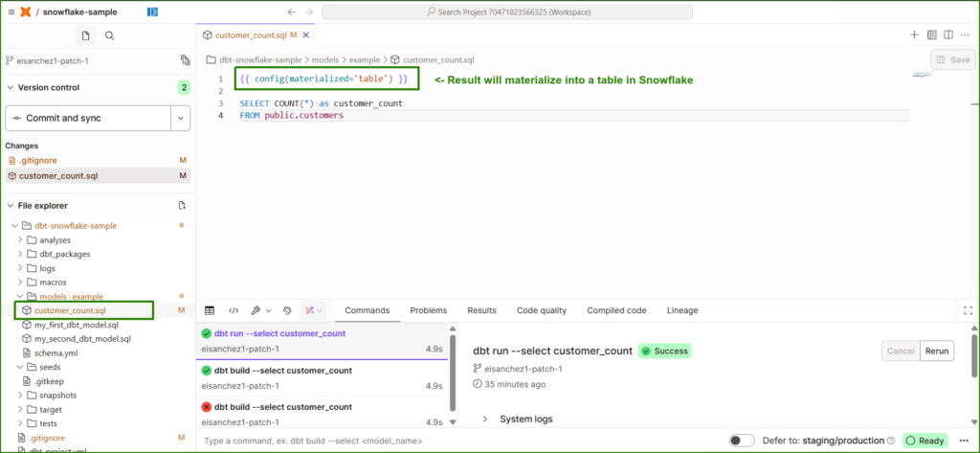Open the status bar ellipsis menu
Viewport: 980px width, 453px height.
click(963, 441)
